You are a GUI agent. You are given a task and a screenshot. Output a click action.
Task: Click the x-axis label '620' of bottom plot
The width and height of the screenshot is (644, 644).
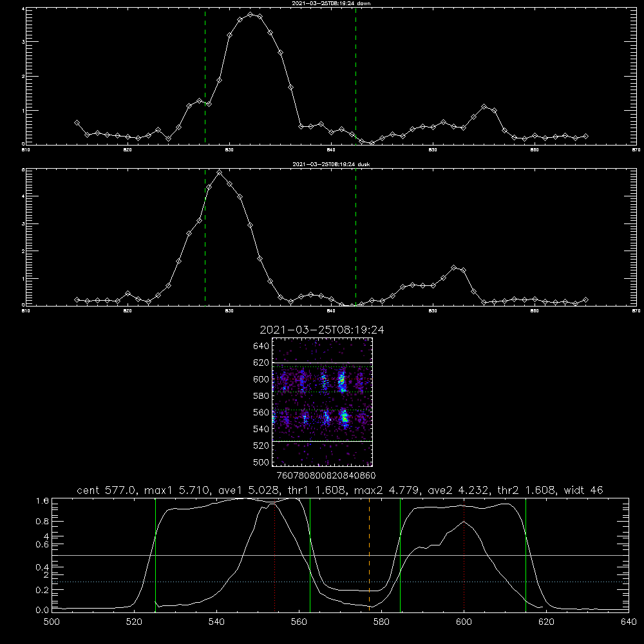[546, 622]
